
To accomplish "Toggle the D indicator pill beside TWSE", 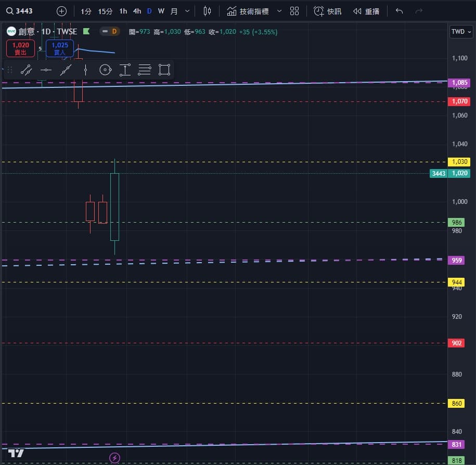I will pos(109,31).
